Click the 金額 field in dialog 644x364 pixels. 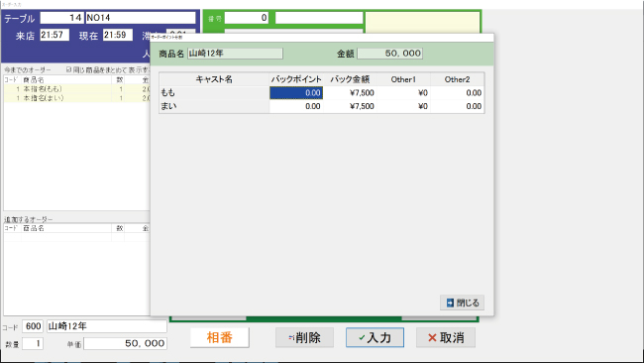389,54
